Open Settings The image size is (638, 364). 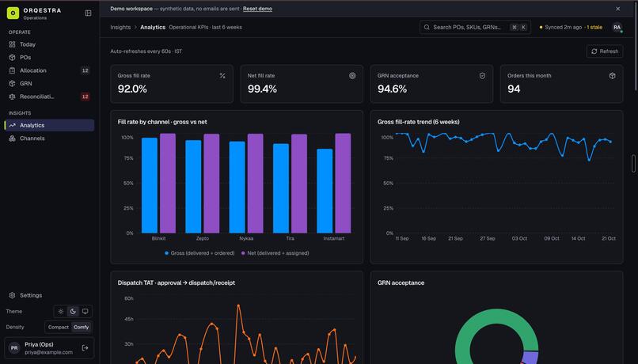click(x=49, y=295)
